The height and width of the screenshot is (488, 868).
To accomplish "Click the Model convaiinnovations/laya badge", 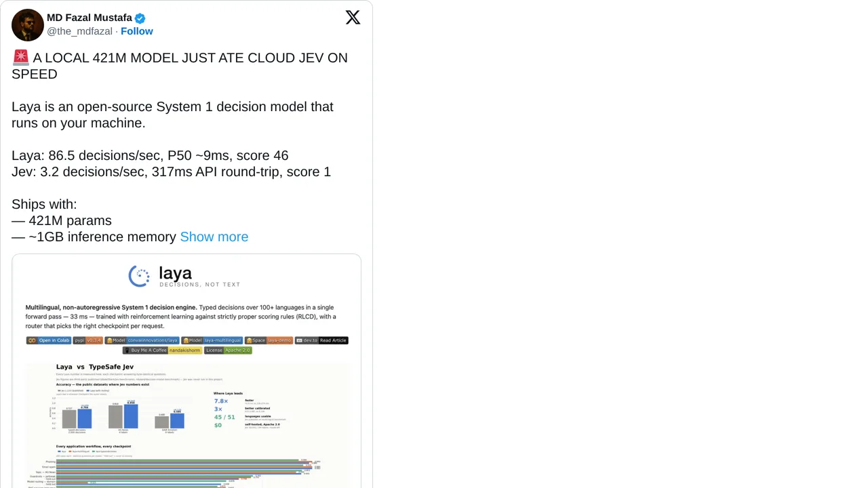I will coord(142,340).
